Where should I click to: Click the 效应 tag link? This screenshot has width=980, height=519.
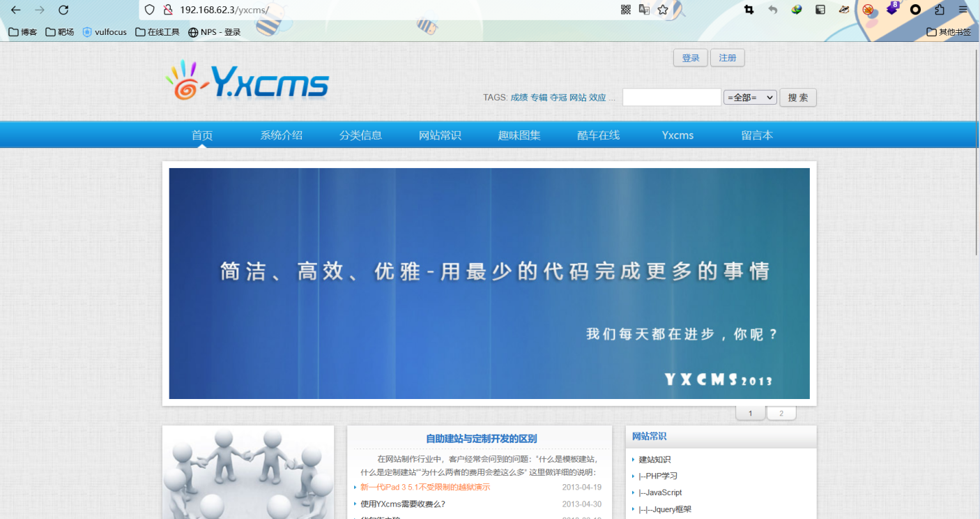597,98
